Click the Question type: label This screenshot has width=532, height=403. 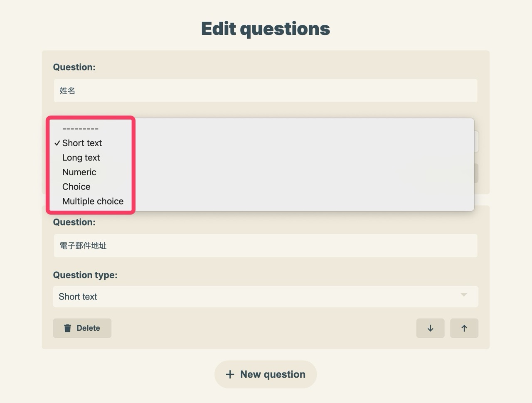click(x=85, y=275)
